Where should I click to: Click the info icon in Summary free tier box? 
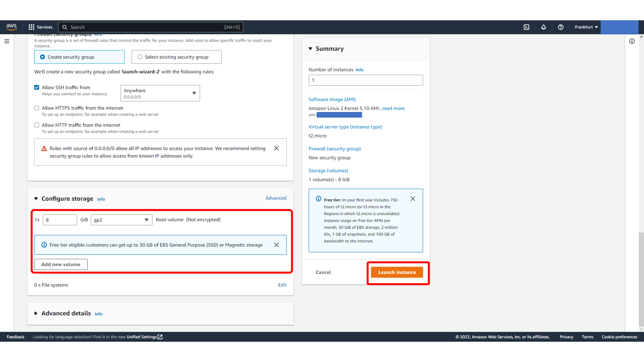coord(318,199)
